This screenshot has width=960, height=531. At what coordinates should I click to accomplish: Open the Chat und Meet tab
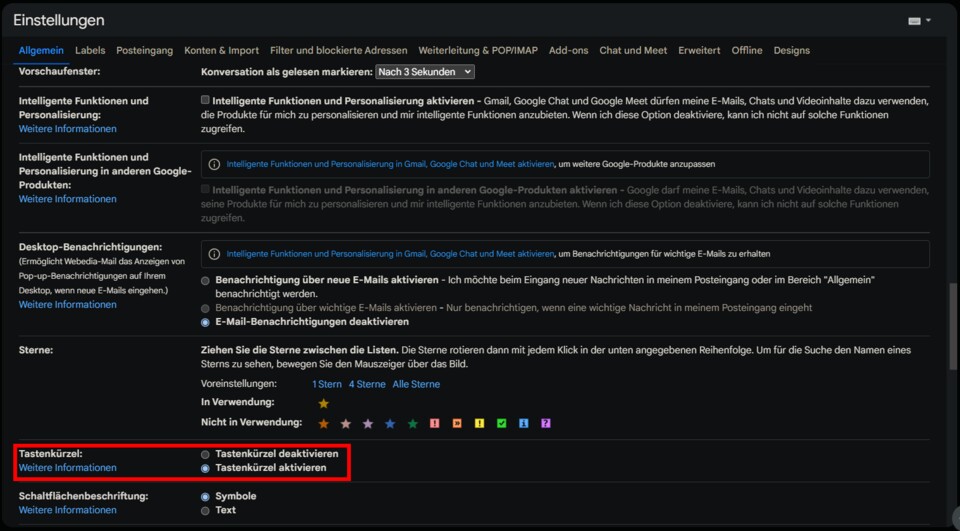tap(633, 50)
